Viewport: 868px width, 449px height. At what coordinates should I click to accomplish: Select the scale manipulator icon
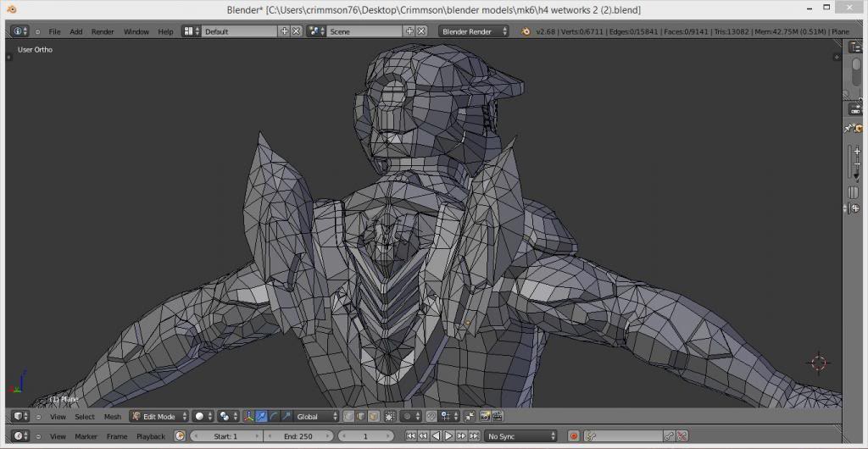click(x=287, y=416)
